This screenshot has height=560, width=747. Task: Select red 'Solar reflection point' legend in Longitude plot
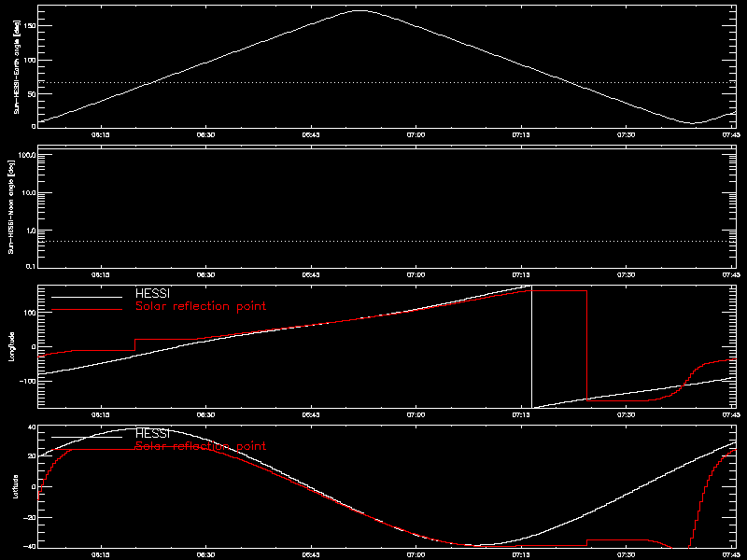pyautogui.click(x=201, y=306)
